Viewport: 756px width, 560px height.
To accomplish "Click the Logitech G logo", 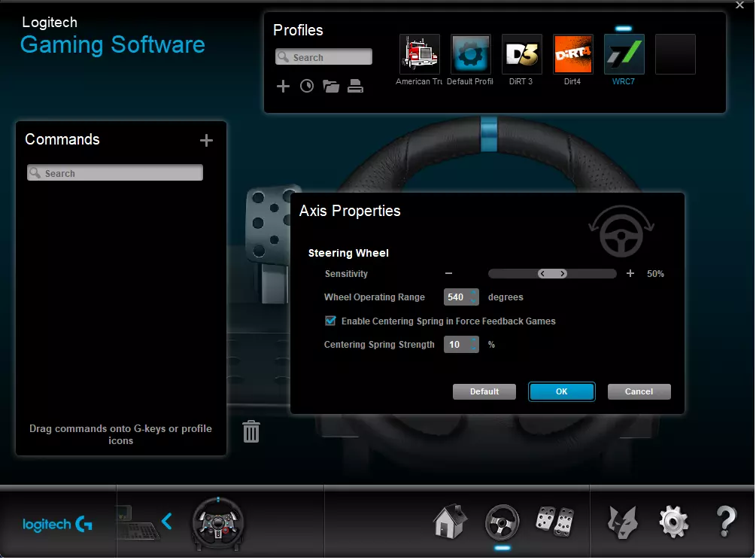I will (57, 524).
